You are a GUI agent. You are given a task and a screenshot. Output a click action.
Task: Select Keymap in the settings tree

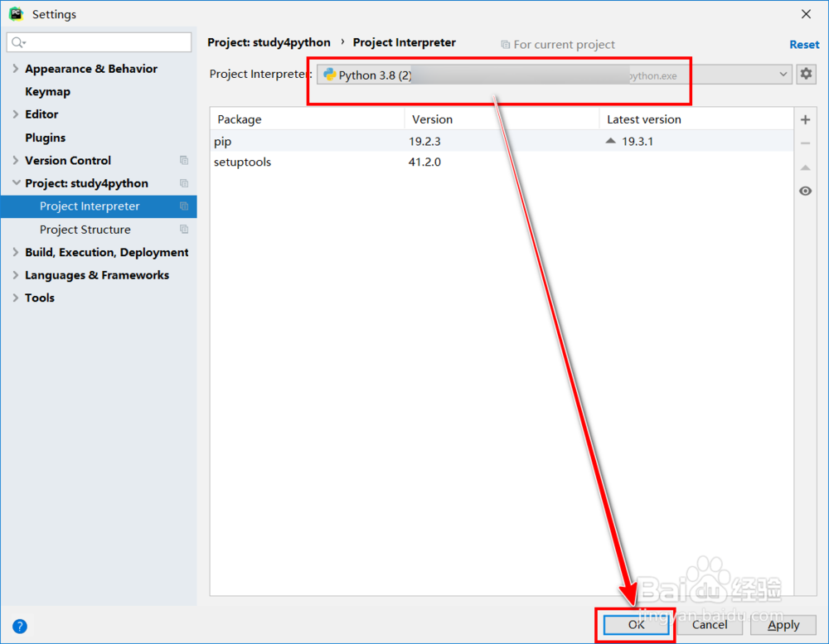click(47, 91)
